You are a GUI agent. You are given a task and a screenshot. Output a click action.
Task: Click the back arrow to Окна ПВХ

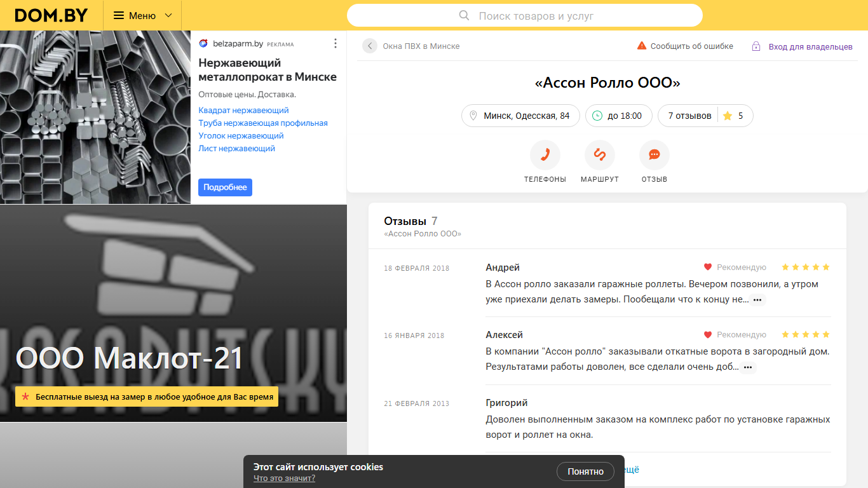click(370, 46)
